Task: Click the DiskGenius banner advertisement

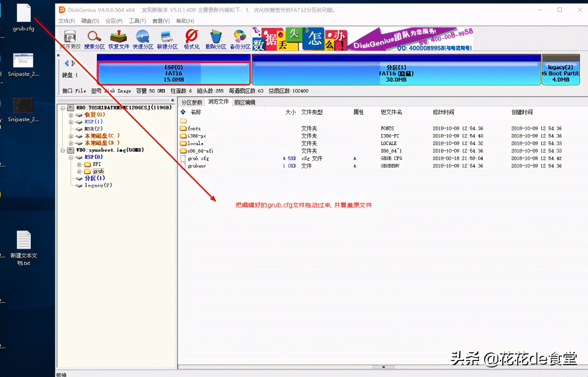Action: click(363, 39)
